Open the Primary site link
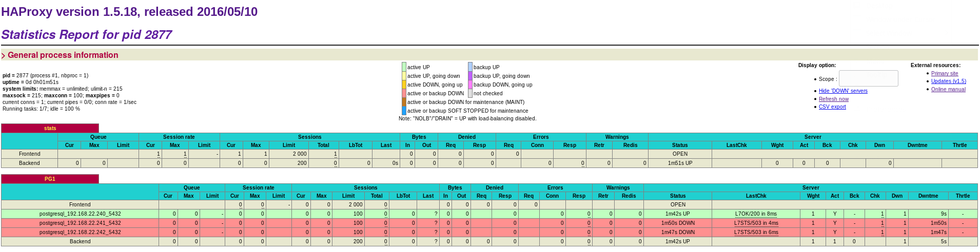This screenshot has width=980, height=252. (x=945, y=74)
